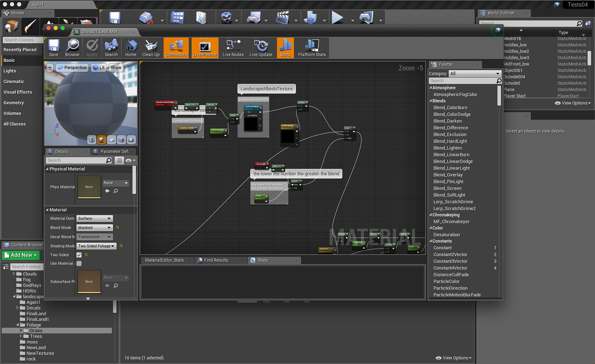Switch to Parameter Defaults tab
This screenshot has height=364, width=595.
coord(114,151)
